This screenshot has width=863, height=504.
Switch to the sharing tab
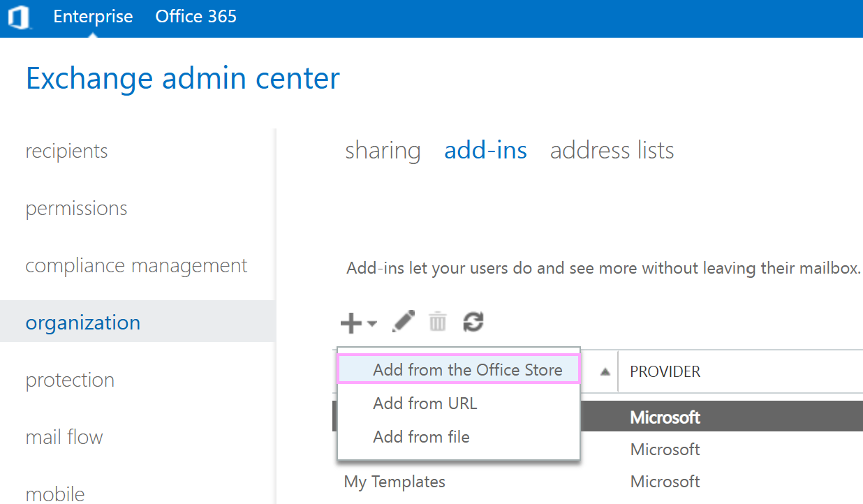click(x=383, y=150)
